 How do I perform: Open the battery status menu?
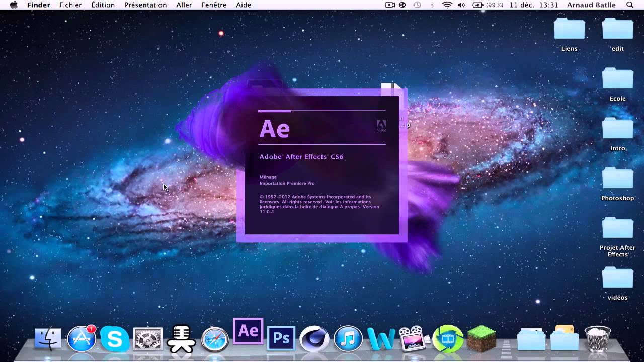click(487, 5)
